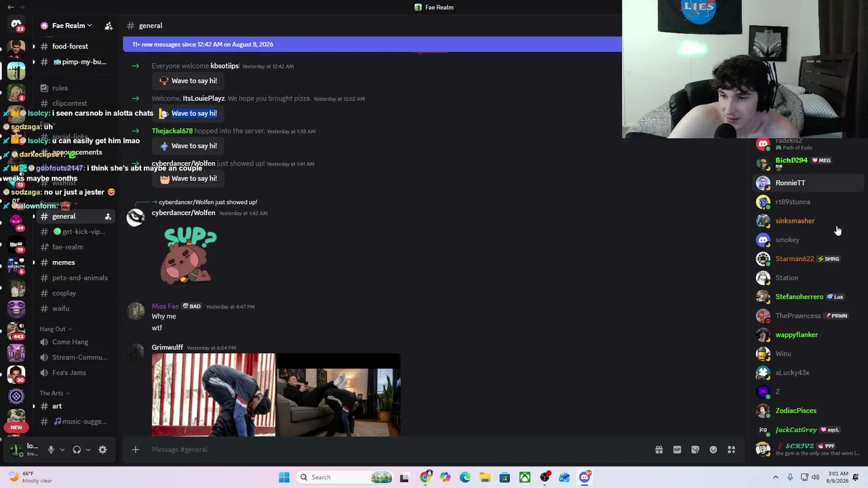Open Chrome from the taskbar
The image size is (868, 488).
[x=425, y=477]
